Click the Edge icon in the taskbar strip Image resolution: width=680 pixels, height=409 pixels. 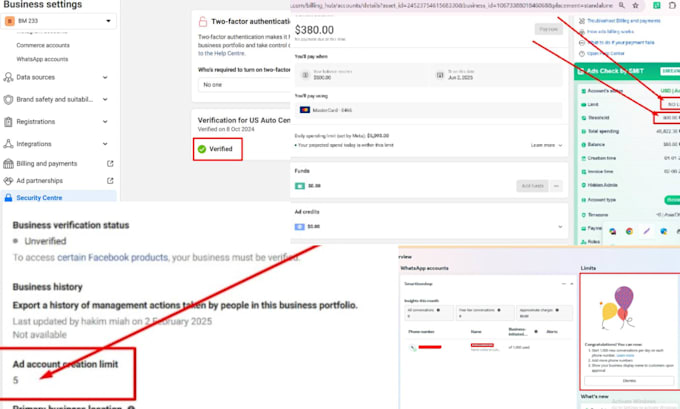[664, 232]
